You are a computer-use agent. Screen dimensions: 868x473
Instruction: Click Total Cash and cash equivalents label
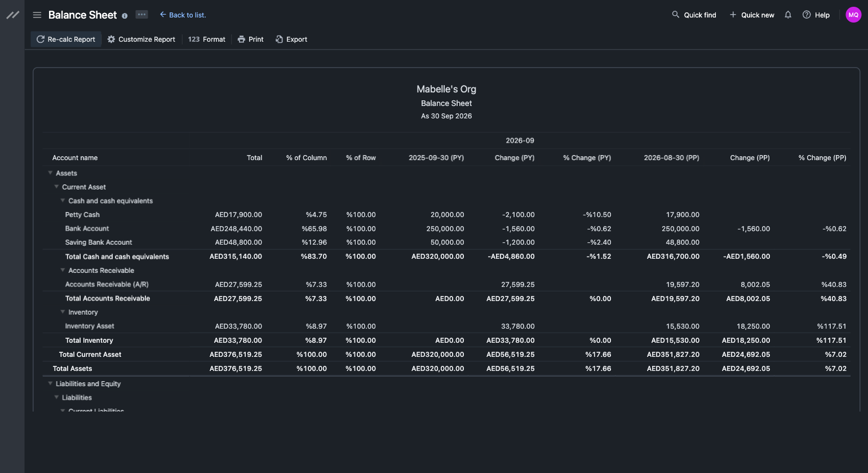pos(117,257)
